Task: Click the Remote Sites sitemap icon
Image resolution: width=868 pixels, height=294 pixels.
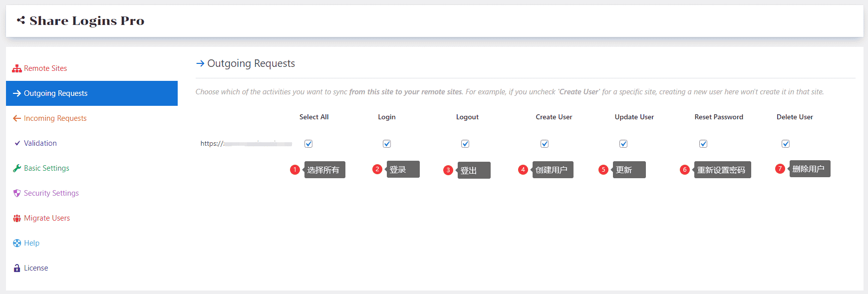Action: (x=17, y=68)
